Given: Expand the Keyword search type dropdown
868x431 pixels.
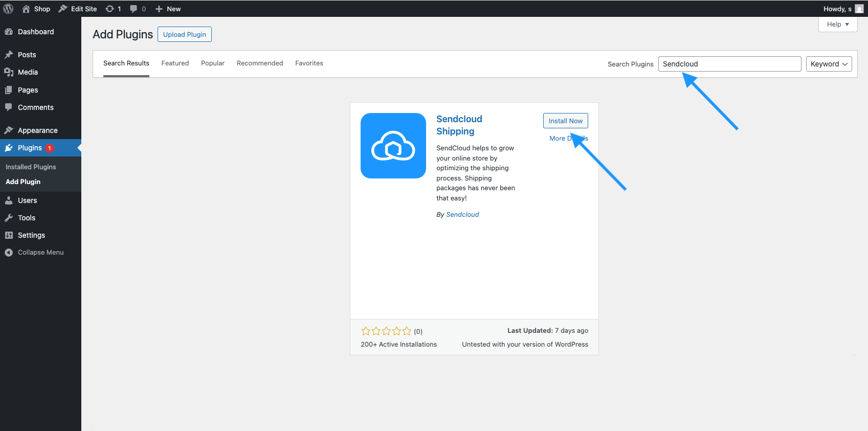Looking at the screenshot, I should [829, 64].
